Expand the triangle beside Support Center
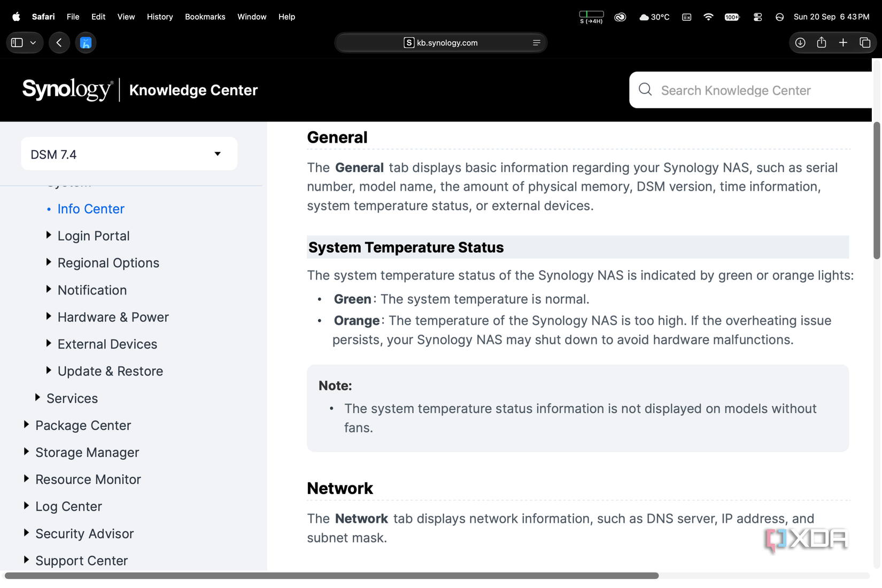This screenshot has width=882, height=588. [26, 560]
